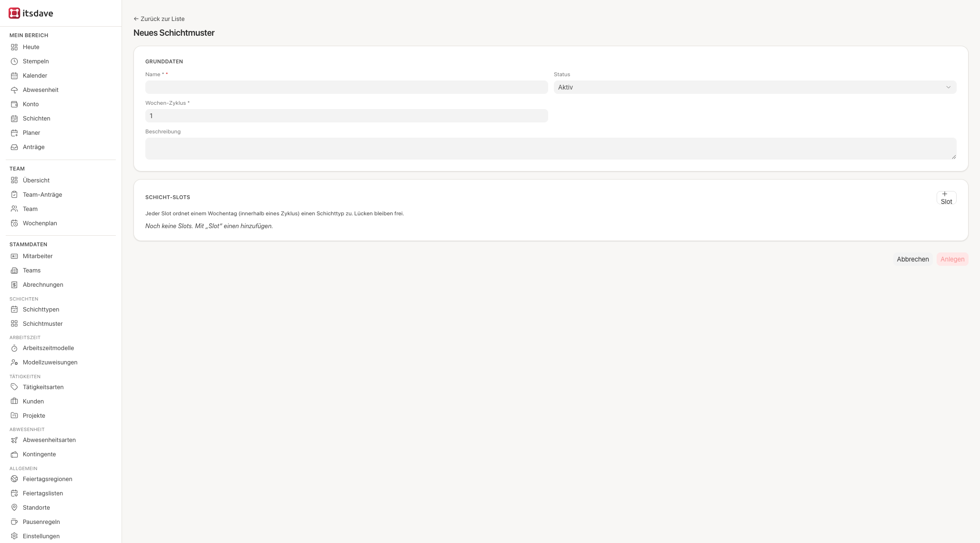Open the Planer calendar-plus icon
The image size is (980, 543).
click(x=14, y=133)
